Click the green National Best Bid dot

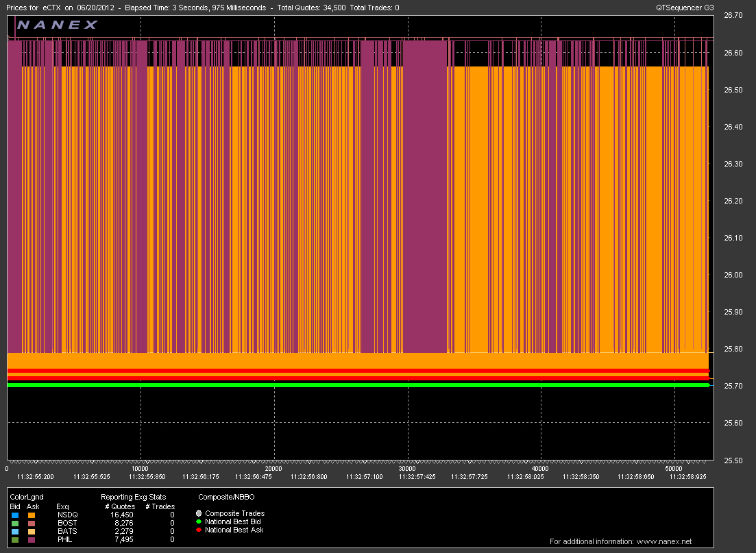click(199, 521)
